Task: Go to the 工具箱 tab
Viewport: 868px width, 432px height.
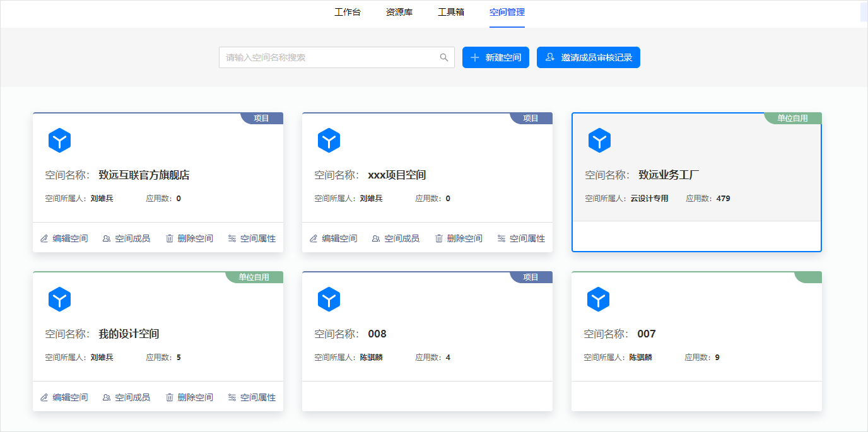Action: coord(451,12)
